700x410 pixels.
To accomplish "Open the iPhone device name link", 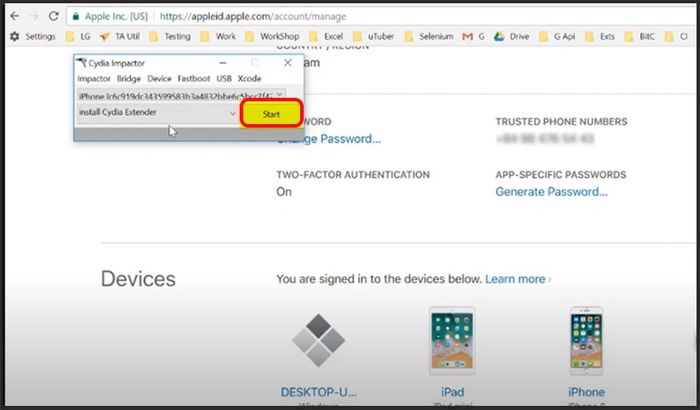I will pos(586,392).
